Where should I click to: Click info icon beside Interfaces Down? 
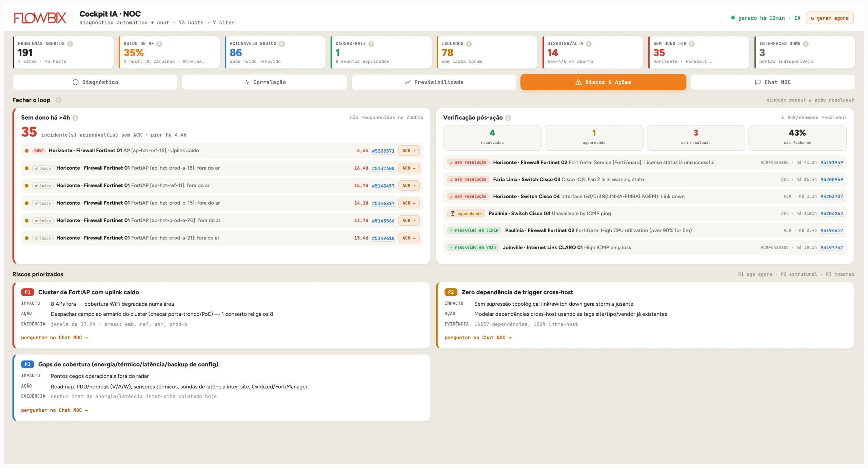pos(806,44)
